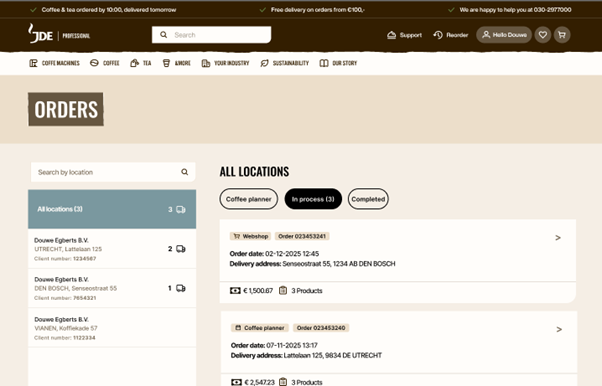Click the JDE Professional logo
Screen dimensions: 602x386
59,34
